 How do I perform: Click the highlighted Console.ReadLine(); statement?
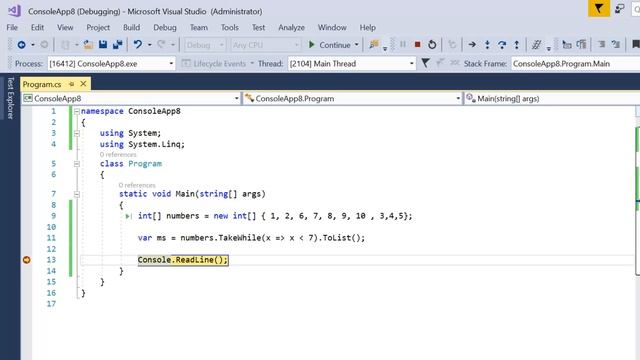click(x=183, y=260)
